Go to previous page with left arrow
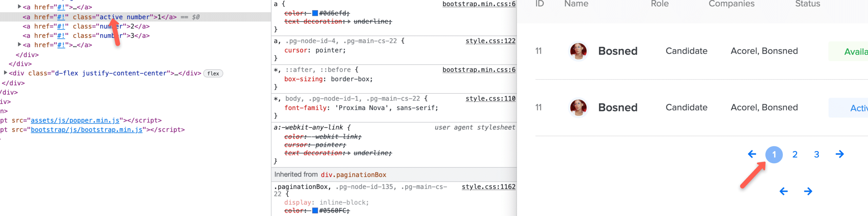This screenshot has height=216, width=868. click(752, 154)
